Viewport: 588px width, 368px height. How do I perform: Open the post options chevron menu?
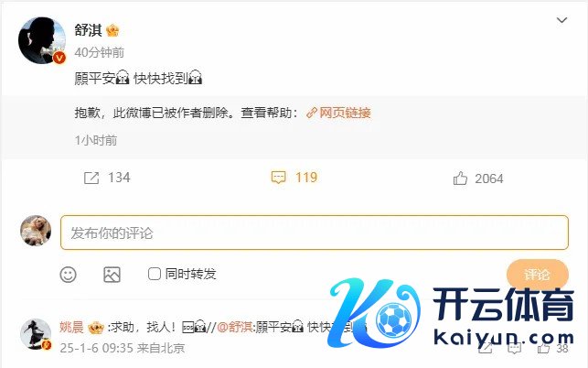click(561, 20)
